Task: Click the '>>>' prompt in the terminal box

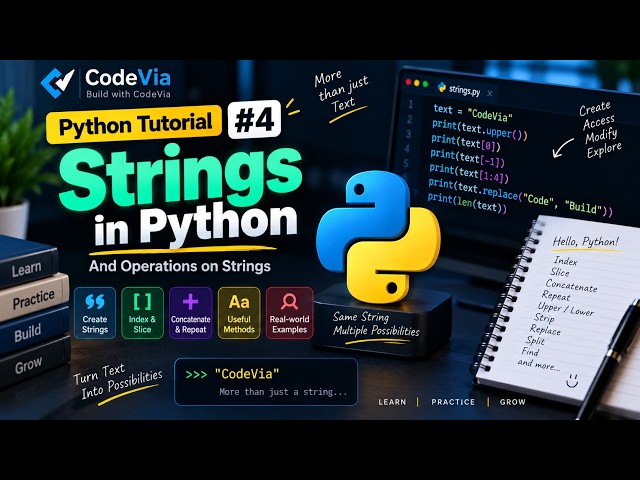Action: (x=196, y=374)
